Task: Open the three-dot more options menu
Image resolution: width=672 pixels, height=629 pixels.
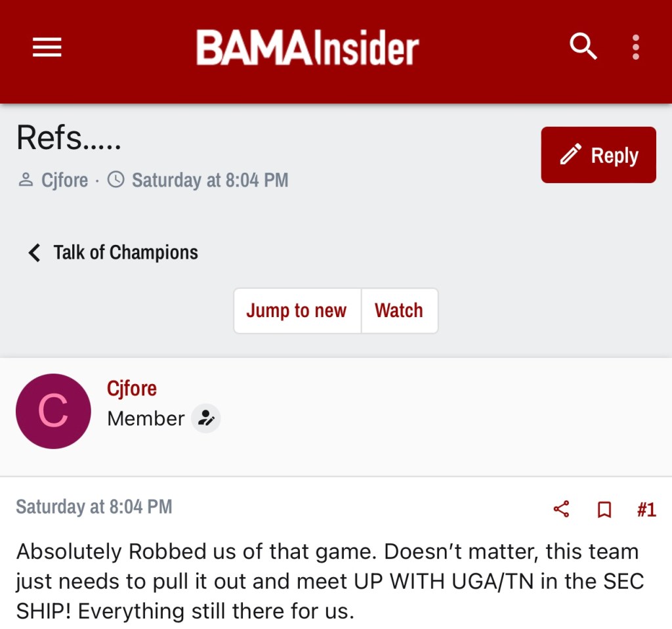Action: click(635, 47)
